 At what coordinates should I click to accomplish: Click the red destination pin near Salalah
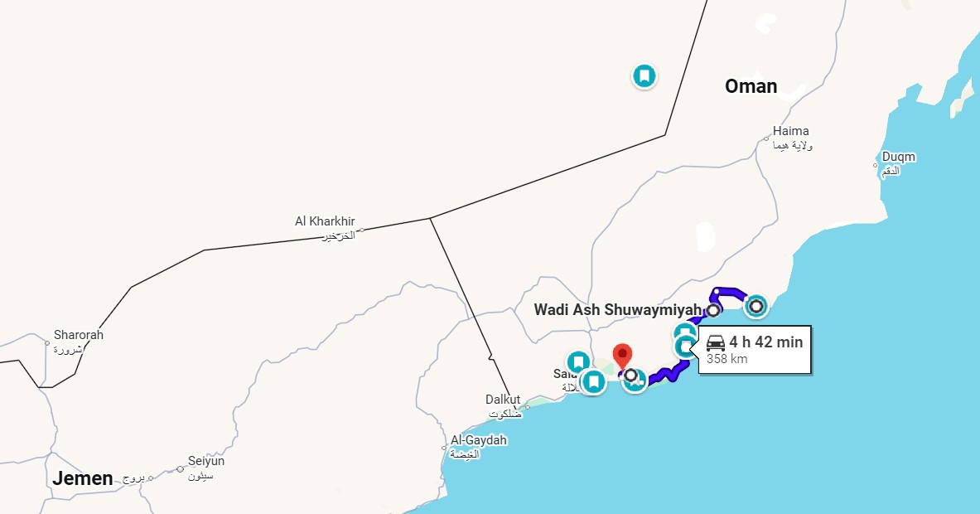point(622,356)
